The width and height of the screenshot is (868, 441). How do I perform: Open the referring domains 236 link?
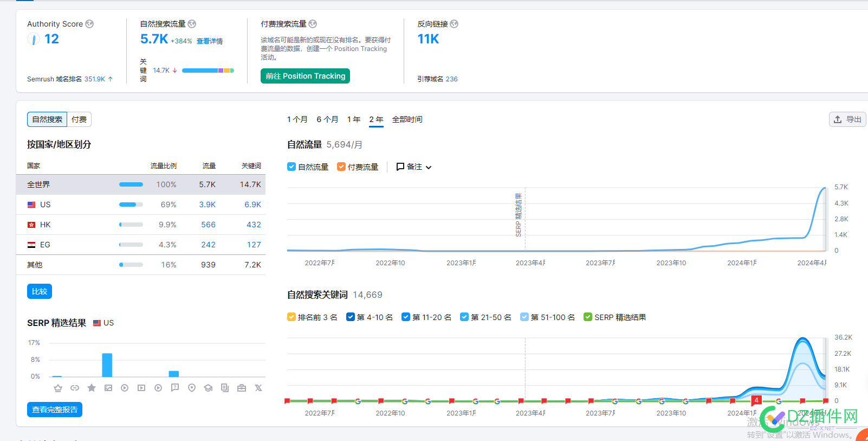(x=452, y=79)
